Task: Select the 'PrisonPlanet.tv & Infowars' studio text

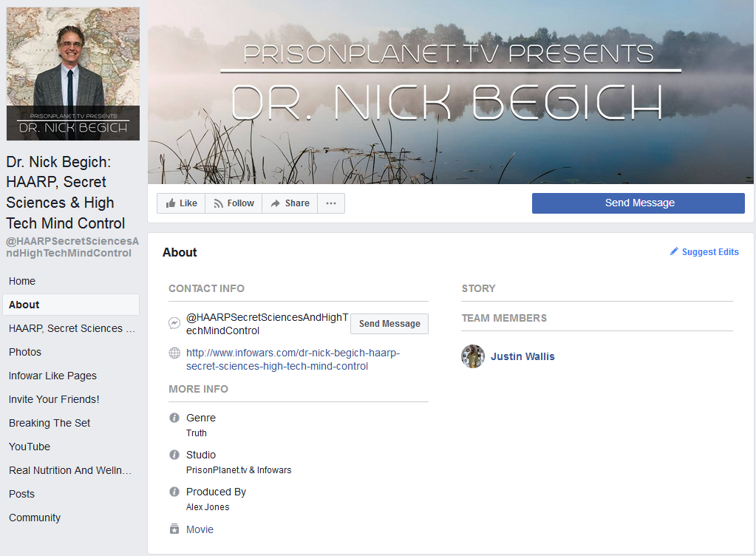Action: (239, 470)
